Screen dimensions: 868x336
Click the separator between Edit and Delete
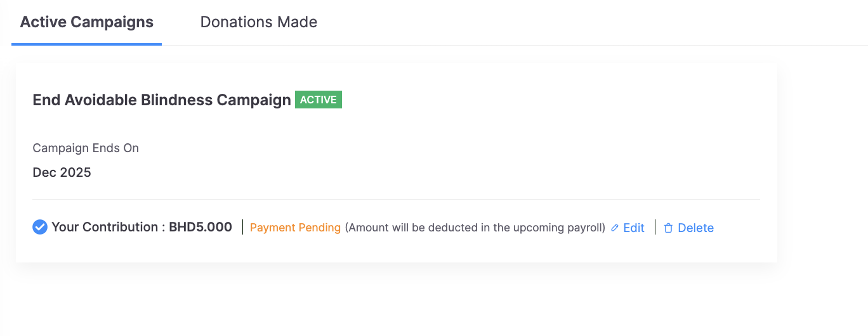pos(655,227)
